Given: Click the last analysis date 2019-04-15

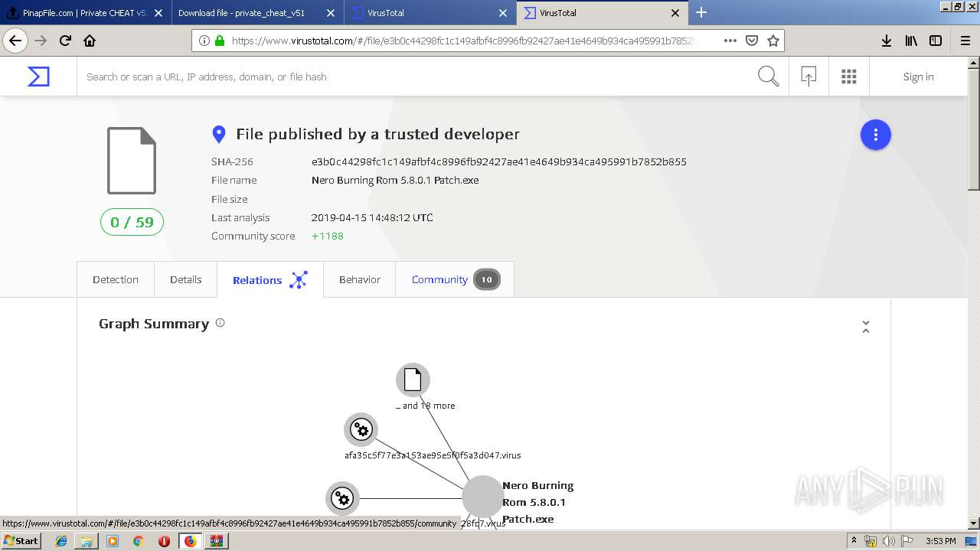Looking at the screenshot, I should point(372,217).
